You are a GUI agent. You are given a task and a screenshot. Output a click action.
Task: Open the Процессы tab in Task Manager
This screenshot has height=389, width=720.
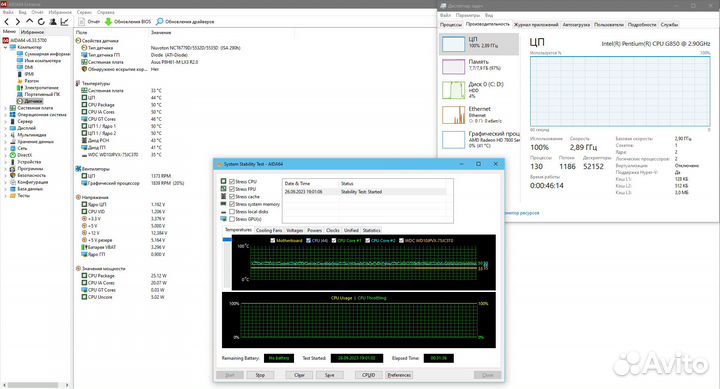coord(451,25)
